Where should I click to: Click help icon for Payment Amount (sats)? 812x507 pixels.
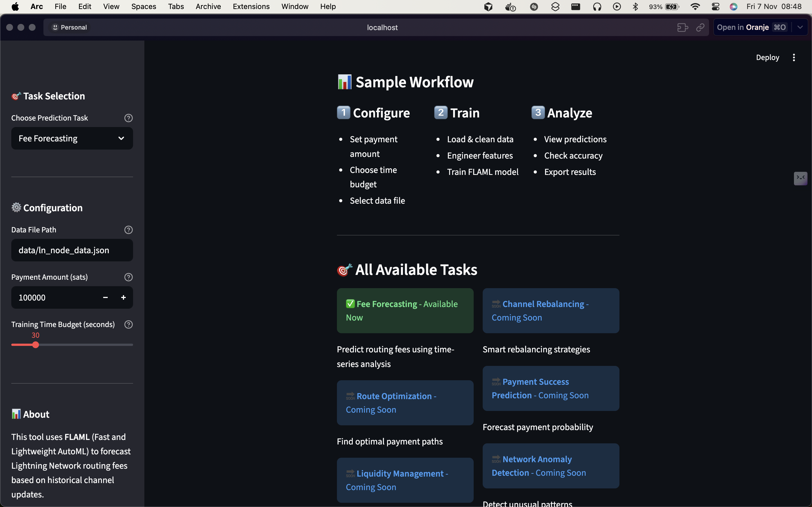pos(128,277)
